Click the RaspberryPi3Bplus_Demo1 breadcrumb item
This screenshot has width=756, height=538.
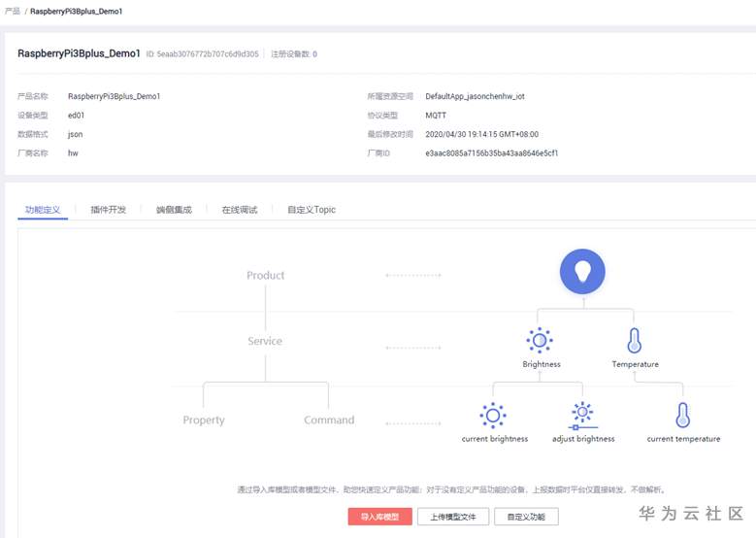(76, 11)
